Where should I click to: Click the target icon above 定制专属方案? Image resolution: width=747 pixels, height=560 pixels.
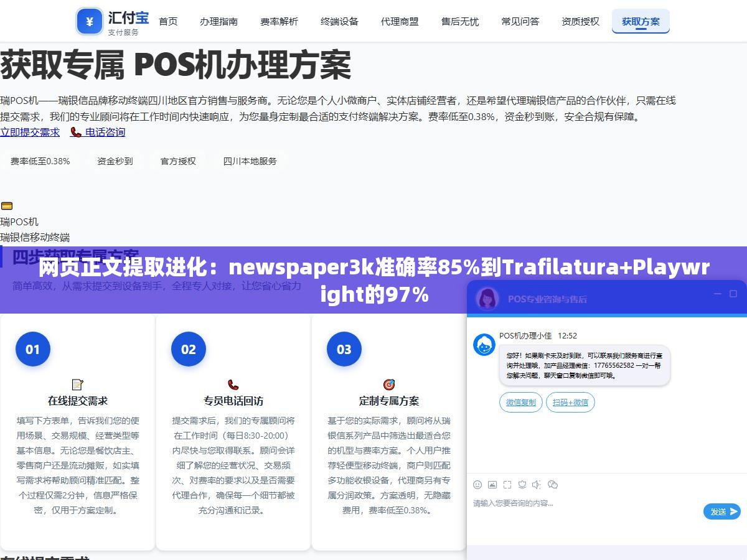click(389, 385)
